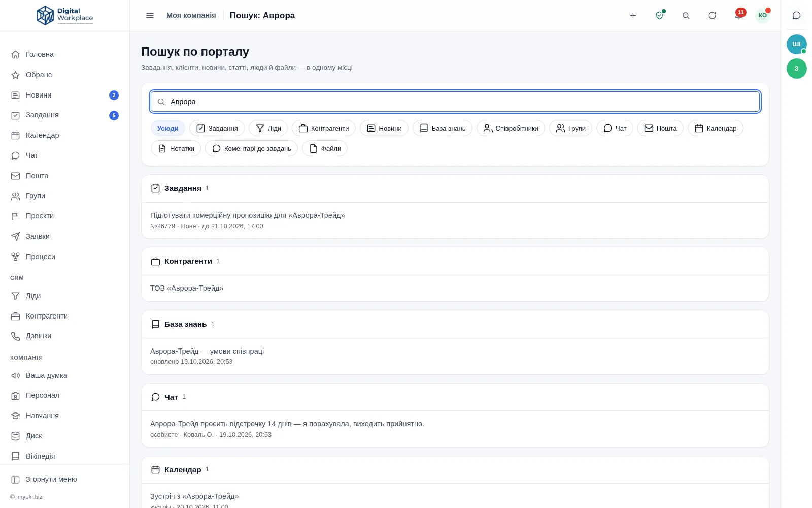Viewport: 812px width, 508px height.
Task: Toggle the hamburger menu icon
Action: point(150,15)
